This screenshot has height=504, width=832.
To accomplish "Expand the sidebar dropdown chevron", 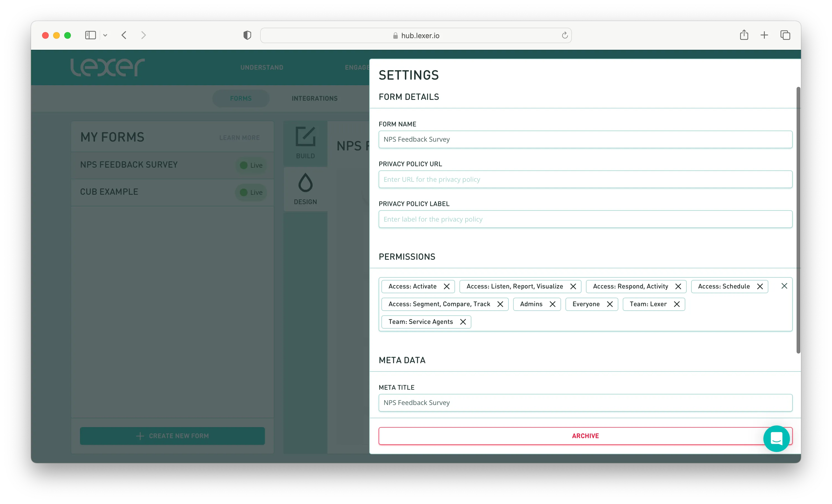I will (x=105, y=35).
